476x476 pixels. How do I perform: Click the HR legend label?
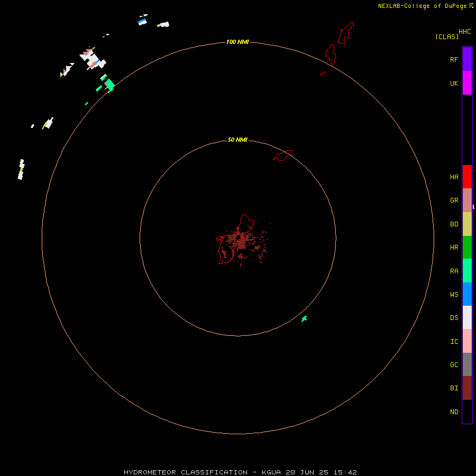[x=454, y=248]
